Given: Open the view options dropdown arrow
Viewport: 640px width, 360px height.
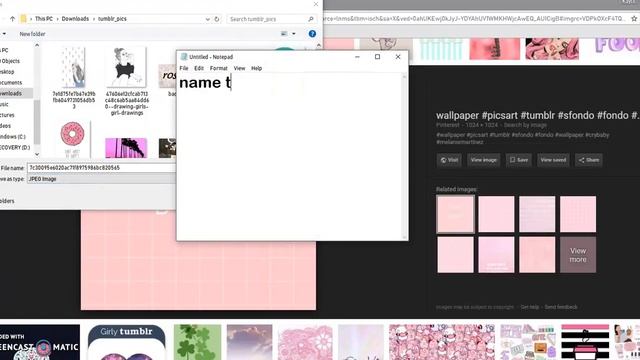Looking at the screenshot, I should tap(294, 34).
